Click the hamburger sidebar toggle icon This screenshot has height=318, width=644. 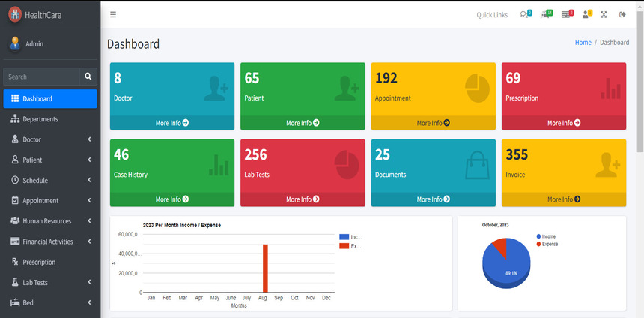[x=113, y=15]
